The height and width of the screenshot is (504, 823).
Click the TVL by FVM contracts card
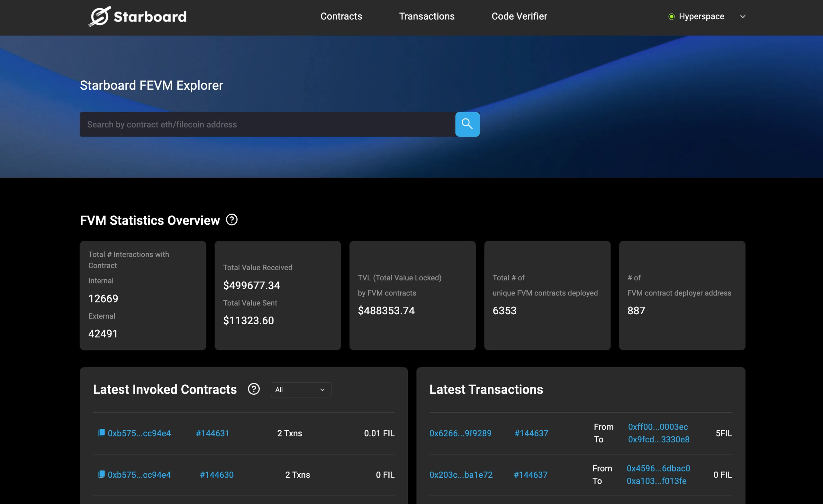click(412, 295)
